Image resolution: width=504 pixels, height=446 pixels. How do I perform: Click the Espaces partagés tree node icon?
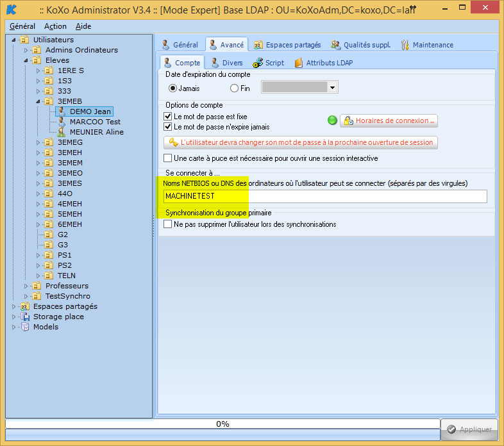[25, 306]
